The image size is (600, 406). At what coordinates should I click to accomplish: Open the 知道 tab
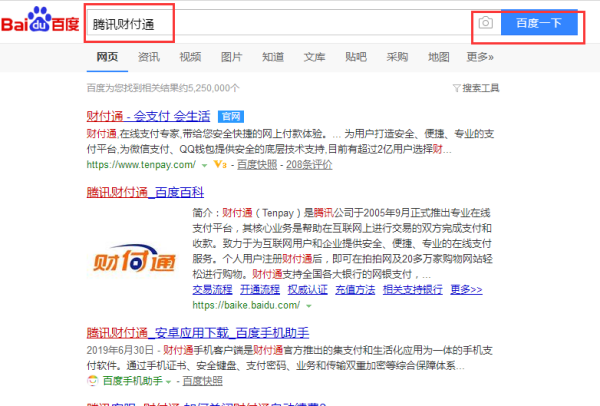[273, 57]
